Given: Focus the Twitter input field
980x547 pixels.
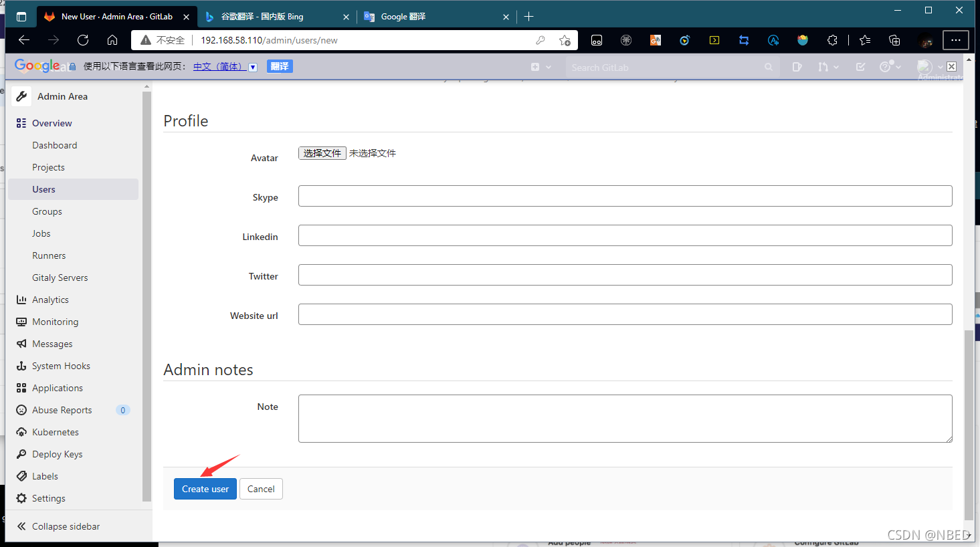Looking at the screenshot, I should pos(625,275).
